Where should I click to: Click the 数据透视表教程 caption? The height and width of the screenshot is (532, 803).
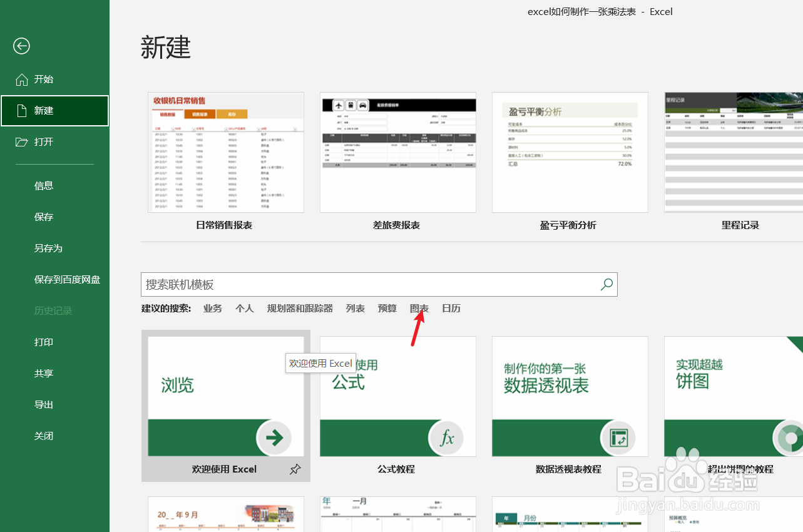coord(568,469)
